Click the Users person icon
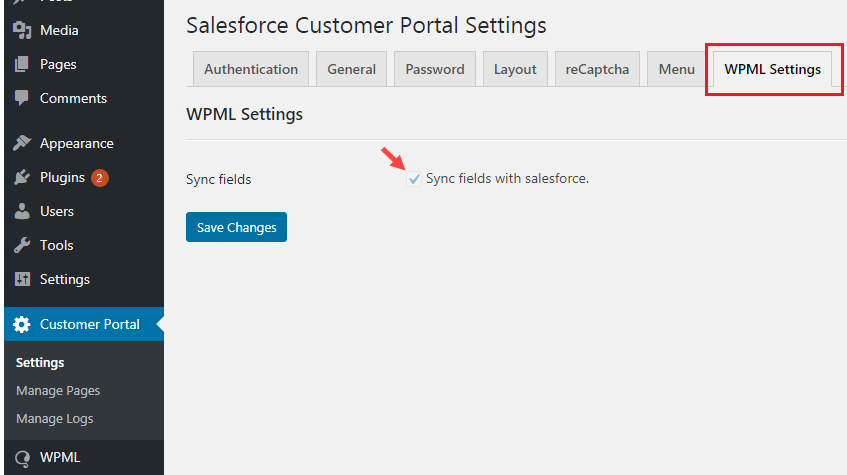The image size is (847, 475). pyautogui.click(x=21, y=211)
